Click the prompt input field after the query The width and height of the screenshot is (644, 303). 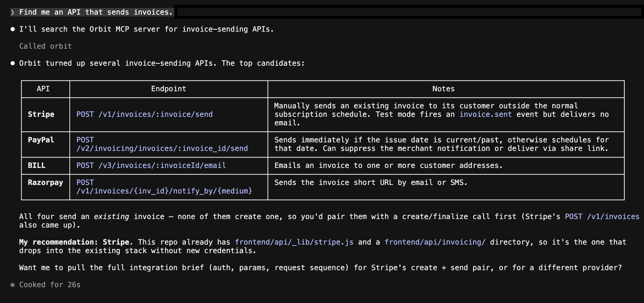tap(409, 12)
